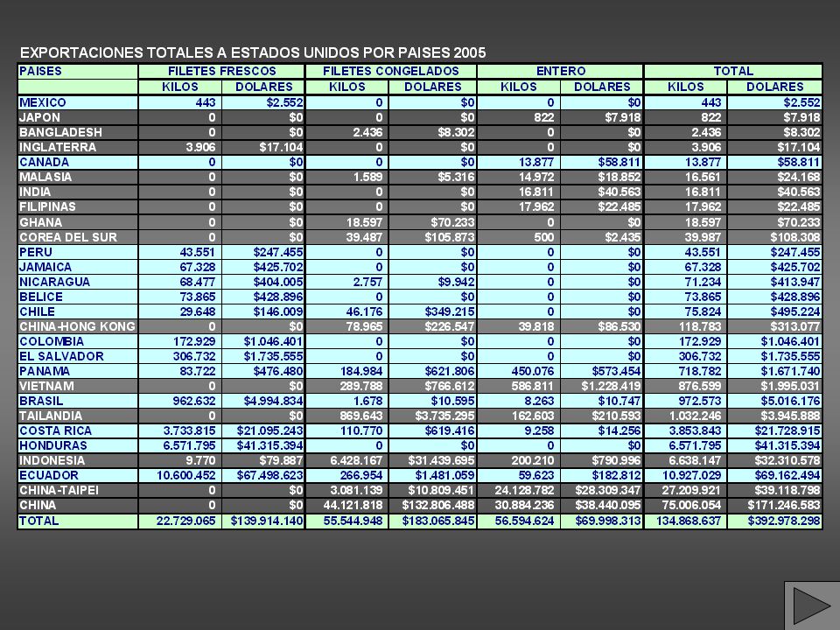The image size is (840, 630).
Task: Click total kilos value 134.868.637
Action: pos(689,521)
